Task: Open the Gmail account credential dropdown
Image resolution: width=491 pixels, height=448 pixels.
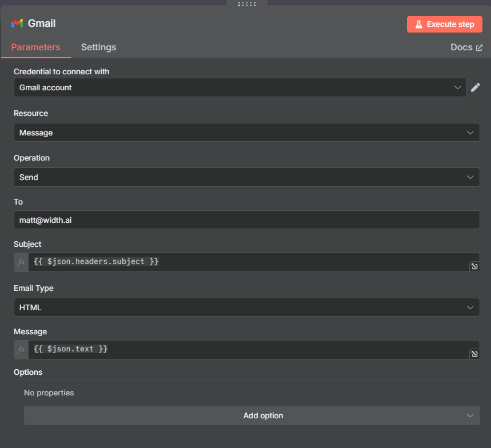Action: [240, 87]
